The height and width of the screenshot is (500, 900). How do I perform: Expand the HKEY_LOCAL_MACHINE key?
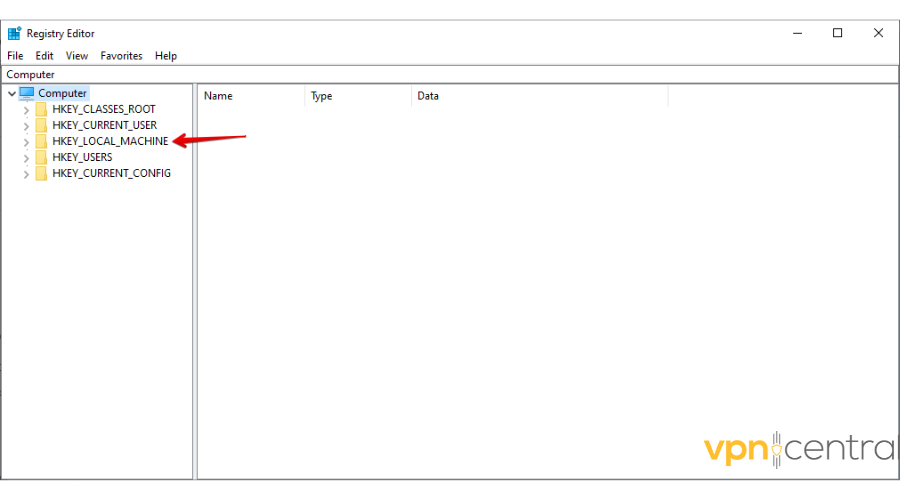[26, 142]
